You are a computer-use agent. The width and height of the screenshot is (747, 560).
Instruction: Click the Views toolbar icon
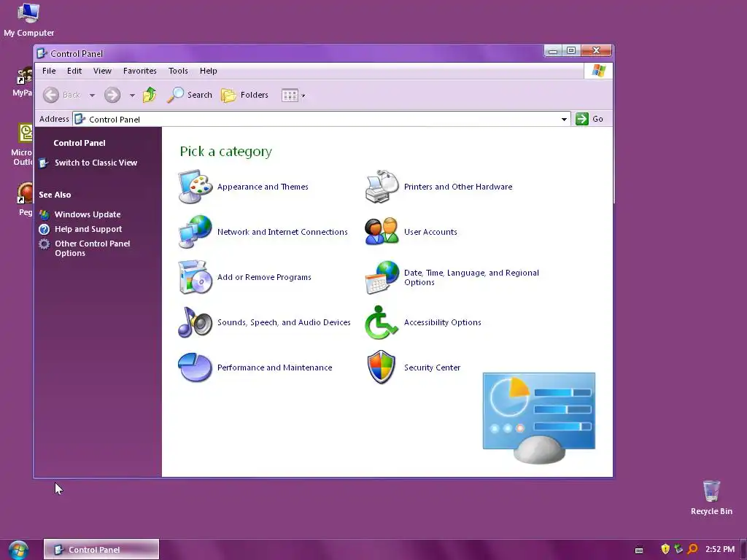coord(290,96)
